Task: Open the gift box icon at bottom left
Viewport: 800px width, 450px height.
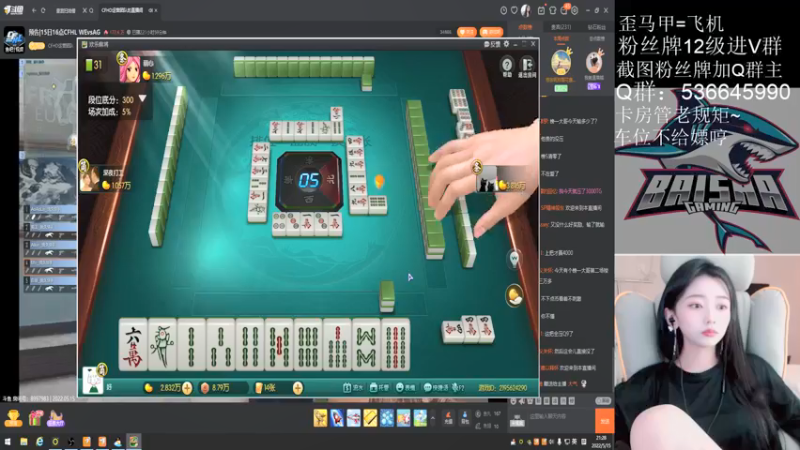Action: (35, 418)
